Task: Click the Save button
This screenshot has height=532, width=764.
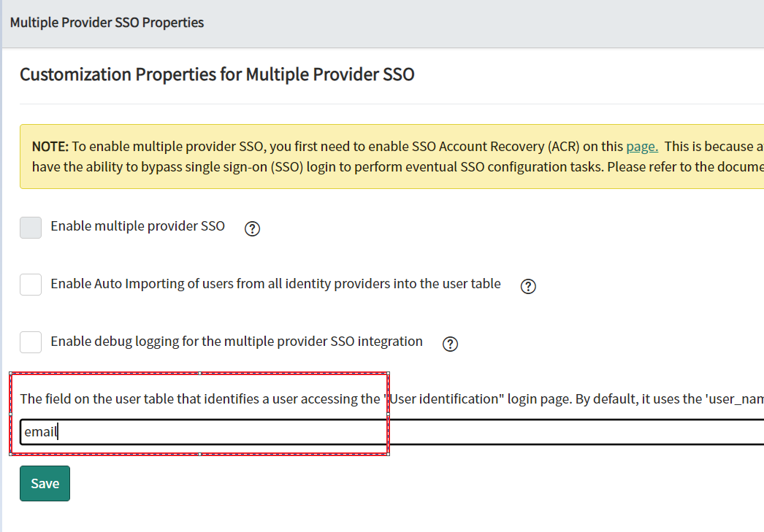Action: point(45,483)
